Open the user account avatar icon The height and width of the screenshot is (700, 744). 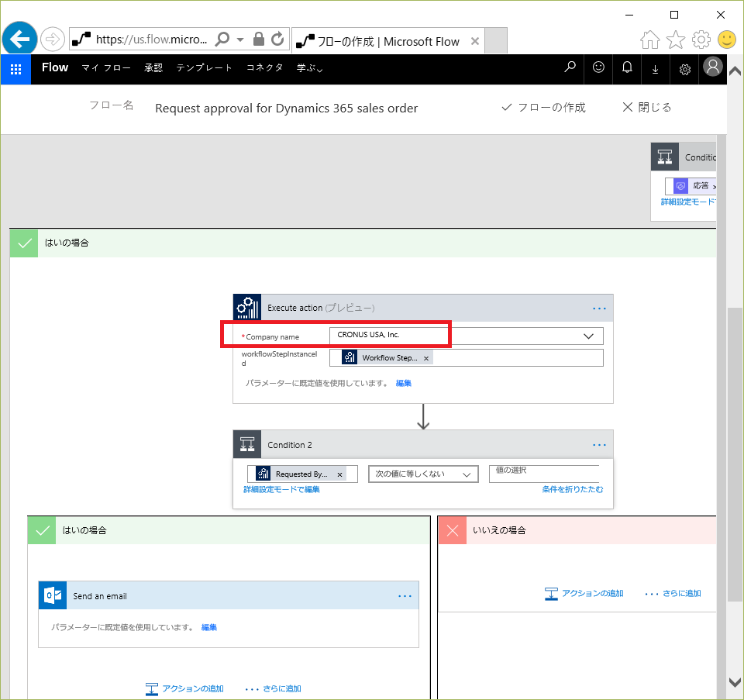click(712, 67)
